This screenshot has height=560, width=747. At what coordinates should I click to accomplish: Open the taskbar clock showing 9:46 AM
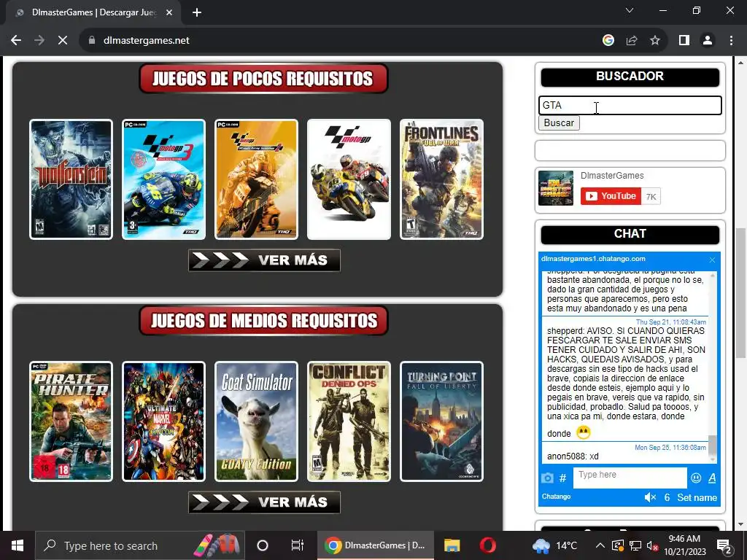pos(684,545)
